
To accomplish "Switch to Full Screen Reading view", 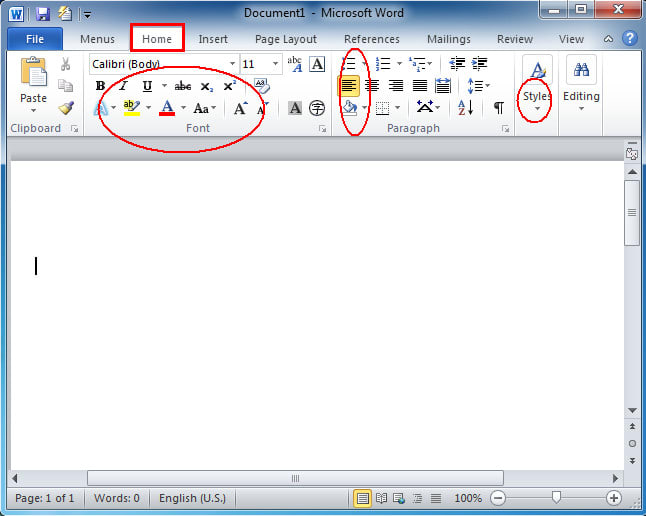I will tap(381, 498).
